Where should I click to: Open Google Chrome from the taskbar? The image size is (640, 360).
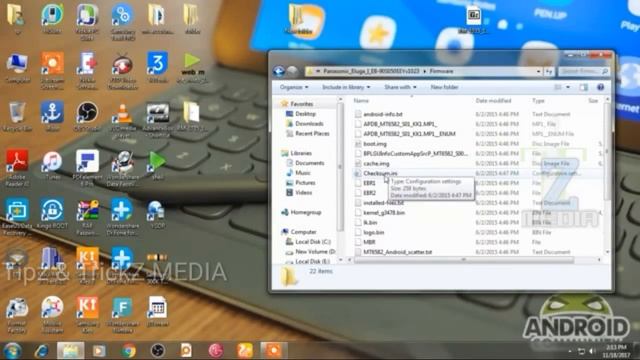[129, 351]
